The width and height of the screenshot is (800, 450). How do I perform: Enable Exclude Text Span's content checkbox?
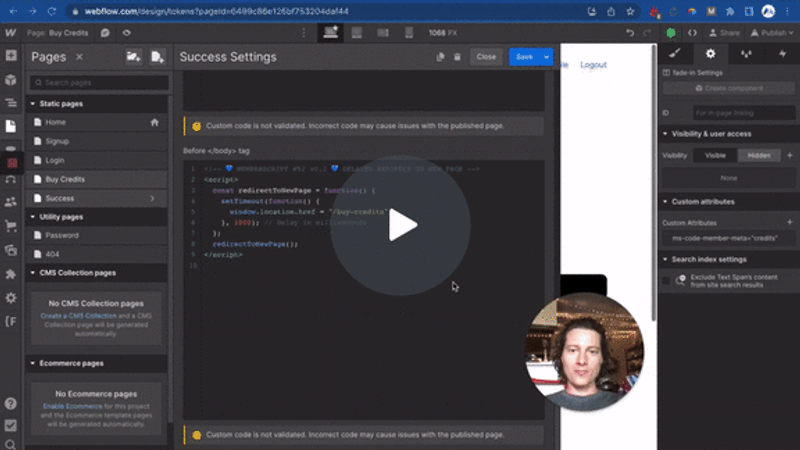[666, 281]
